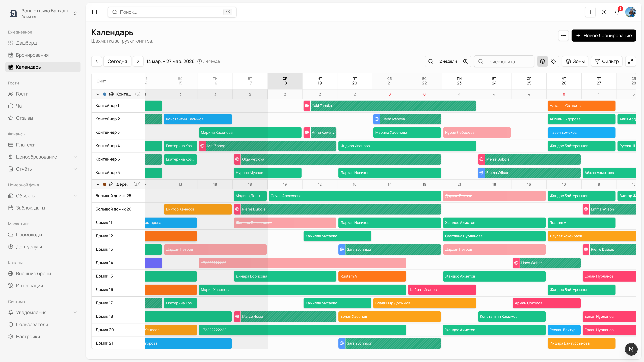Toggle the tag view button
Viewport: 644px width, 362px height.
(553, 62)
